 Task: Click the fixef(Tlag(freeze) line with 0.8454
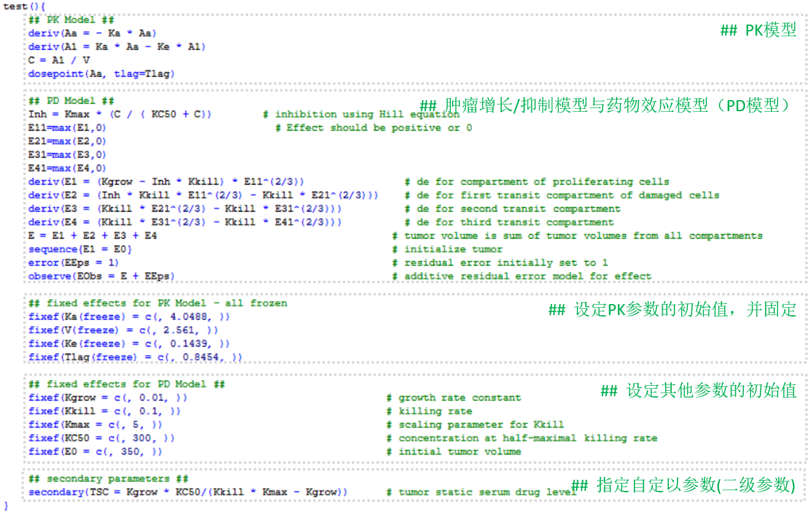135,358
